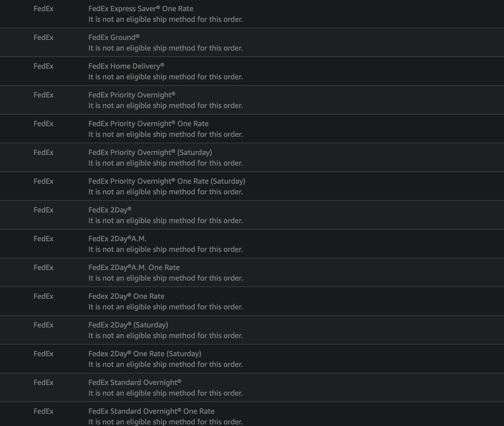The height and width of the screenshot is (426, 504).
Task: Click FedEx Priority Overnight® (Saturday) option
Action: pos(150,152)
